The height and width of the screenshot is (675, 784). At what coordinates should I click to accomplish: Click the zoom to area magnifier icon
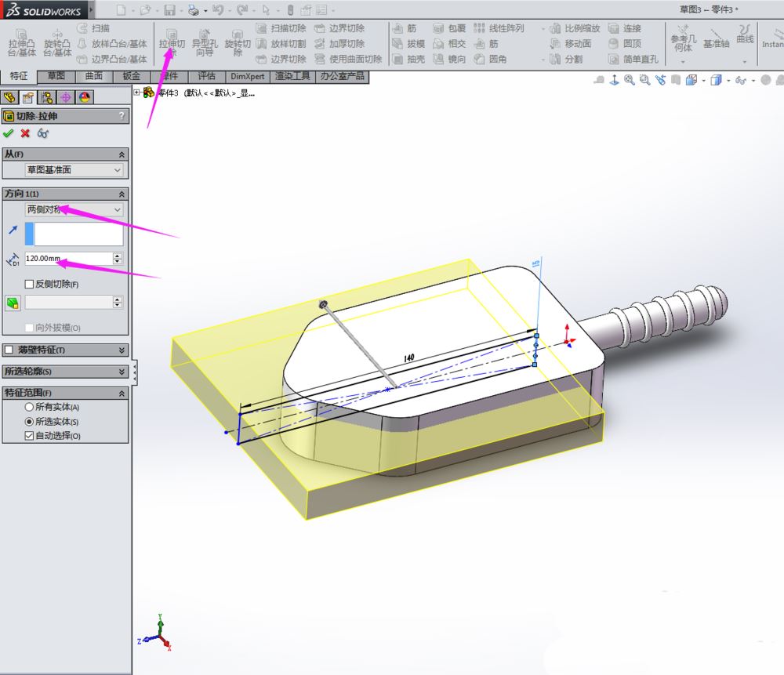pos(644,80)
